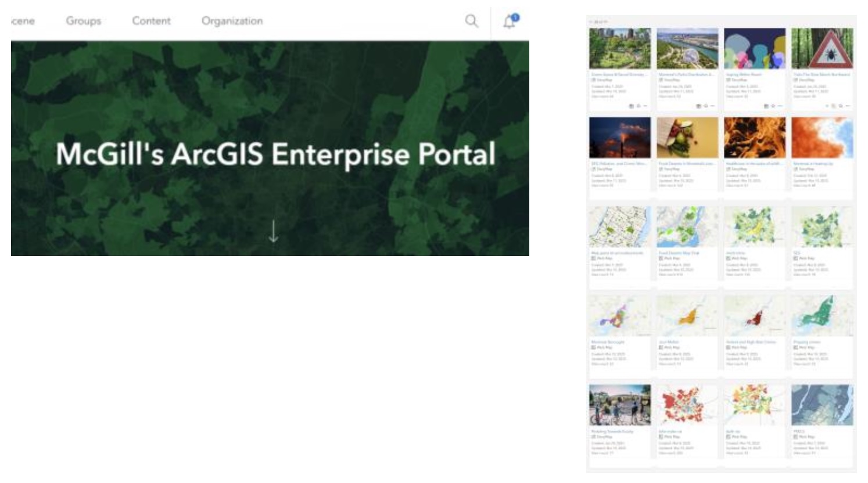This screenshot has height=483, width=868.
Task: Click the title link under the heat map thumbnail
Action: [813, 164]
